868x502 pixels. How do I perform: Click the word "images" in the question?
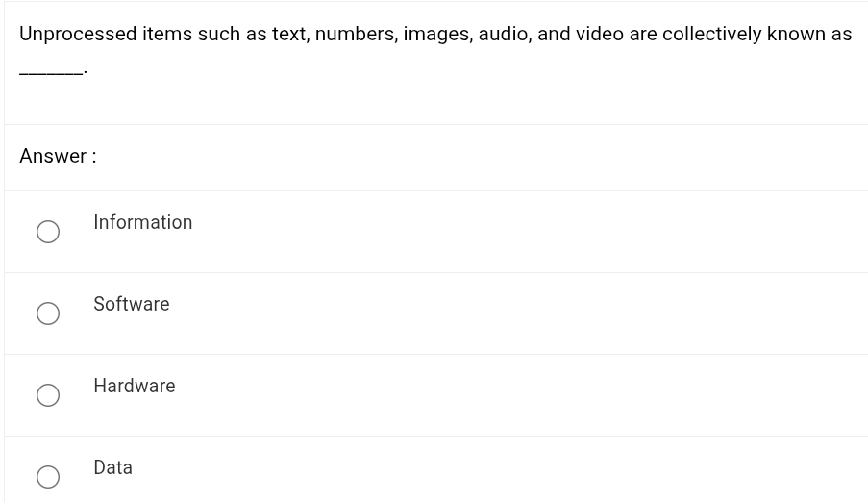tap(435, 34)
